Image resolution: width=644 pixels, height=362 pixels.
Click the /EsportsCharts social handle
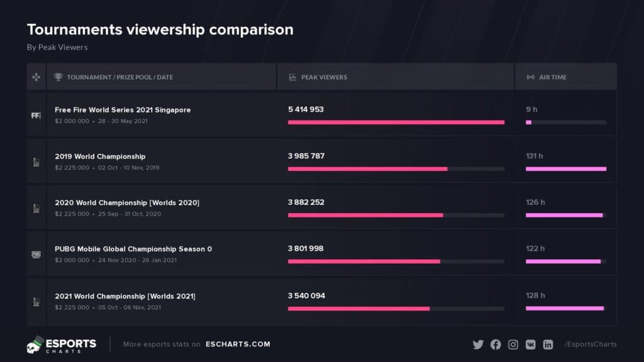(x=591, y=344)
